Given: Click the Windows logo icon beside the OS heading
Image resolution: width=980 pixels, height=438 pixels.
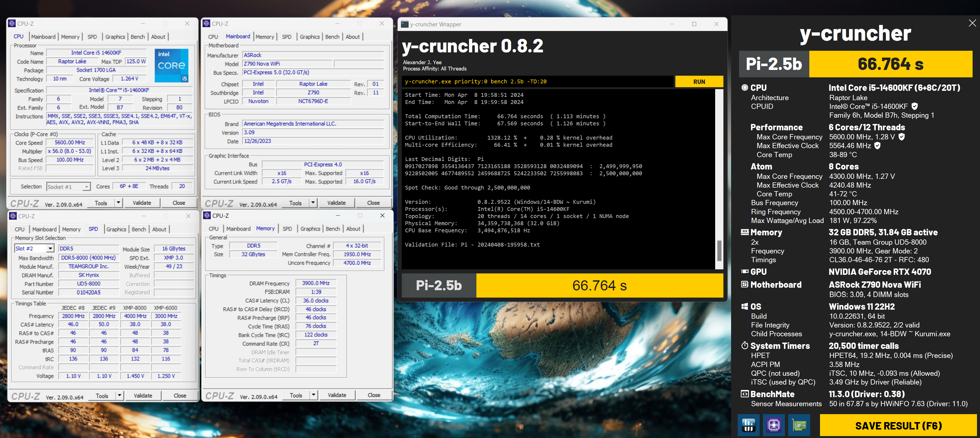Looking at the screenshot, I should click(745, 306).
